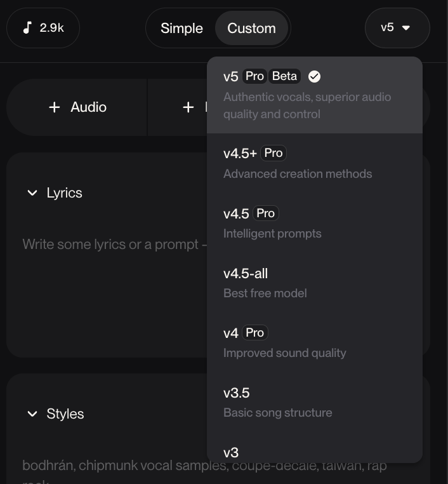Click the Audio upload button
448x484 pixels.
click(x=77, y=107)
